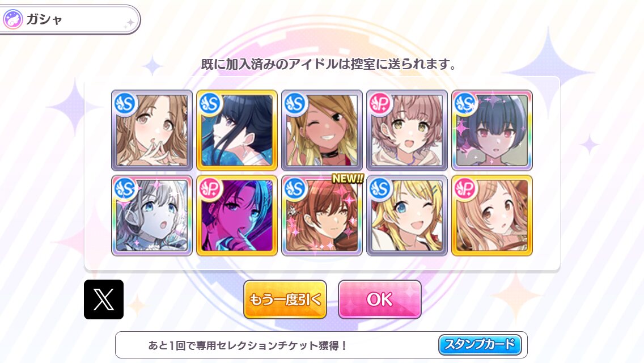Open the dark-haired girl card with gold frame
Viewport: 644px width, 363px height.
[x=237, y=130]
